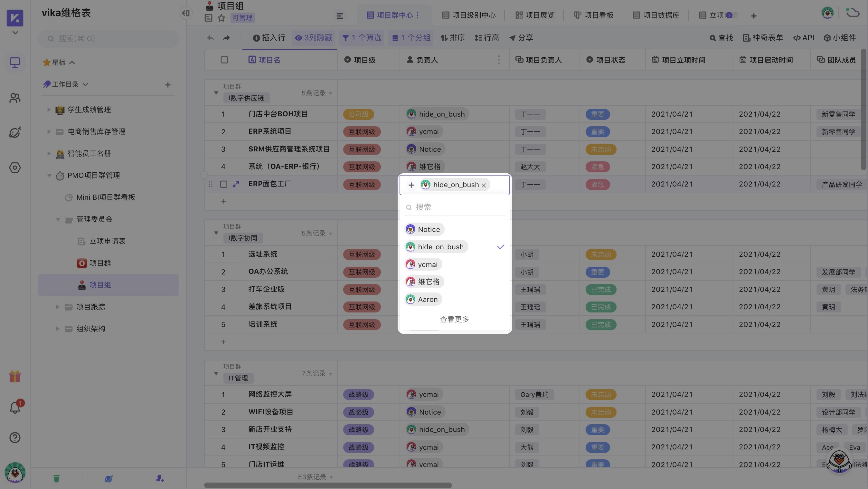Screen dimensions: 868x489
Task: Click the gift rewards icon in sidebar
Action: pyautogui.click(x=15, y=376)
